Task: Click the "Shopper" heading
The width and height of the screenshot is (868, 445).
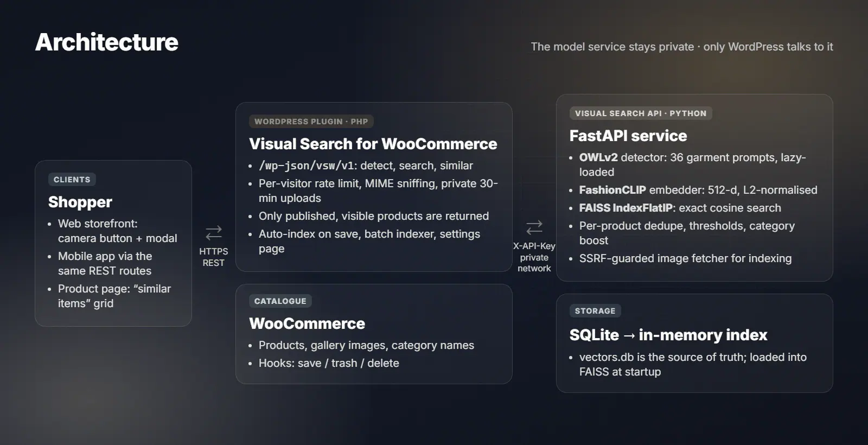Action: pos(80,202)
